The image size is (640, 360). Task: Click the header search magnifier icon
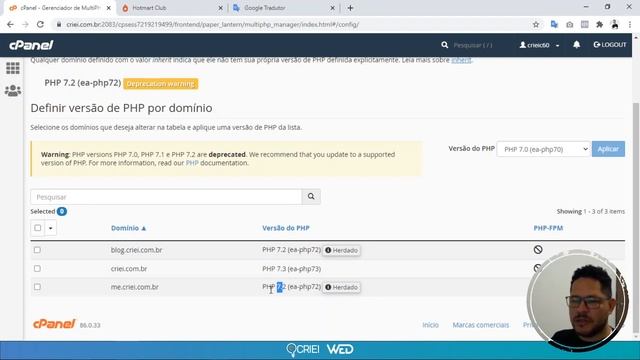tap(444, 45)
